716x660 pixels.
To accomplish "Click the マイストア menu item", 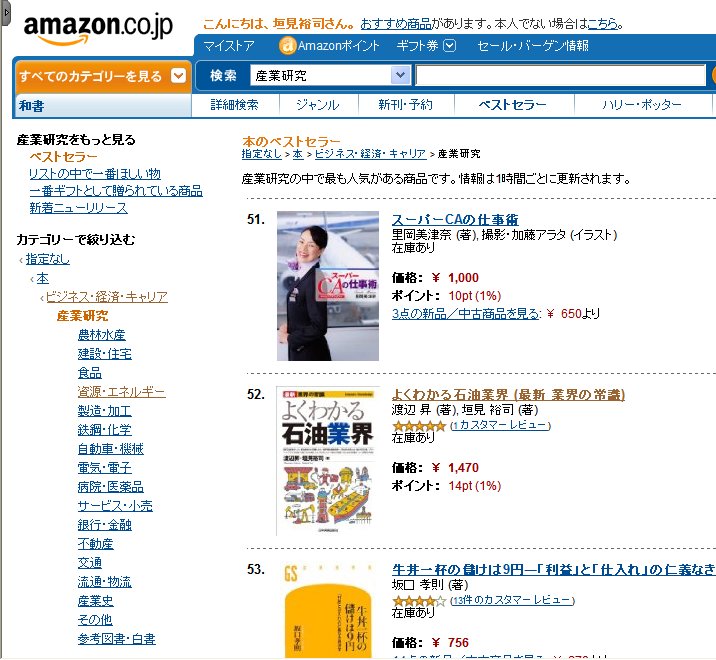I will coord(229,46).
